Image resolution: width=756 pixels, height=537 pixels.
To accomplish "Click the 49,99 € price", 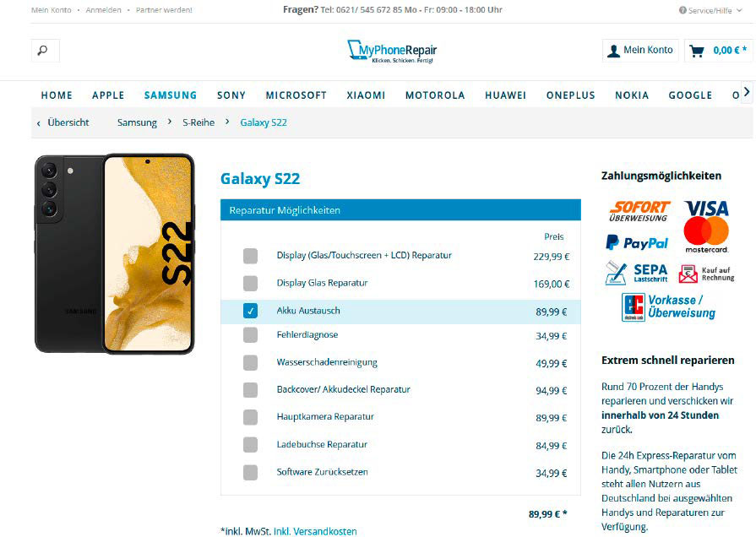I will tap(551, 363).
